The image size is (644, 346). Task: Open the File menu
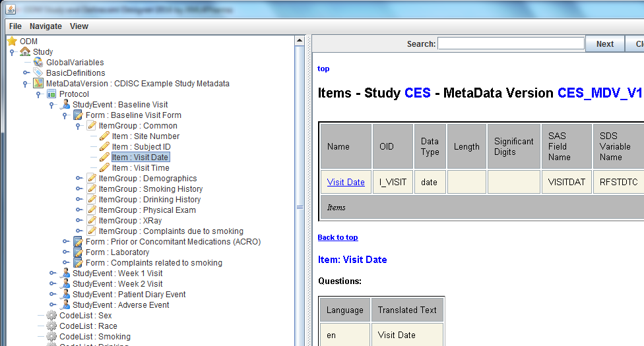click(x=15, y=26)
